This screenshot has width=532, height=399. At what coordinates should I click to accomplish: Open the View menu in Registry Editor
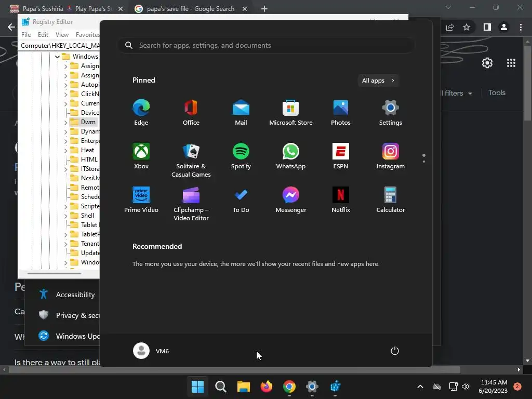tap(62, 35)
